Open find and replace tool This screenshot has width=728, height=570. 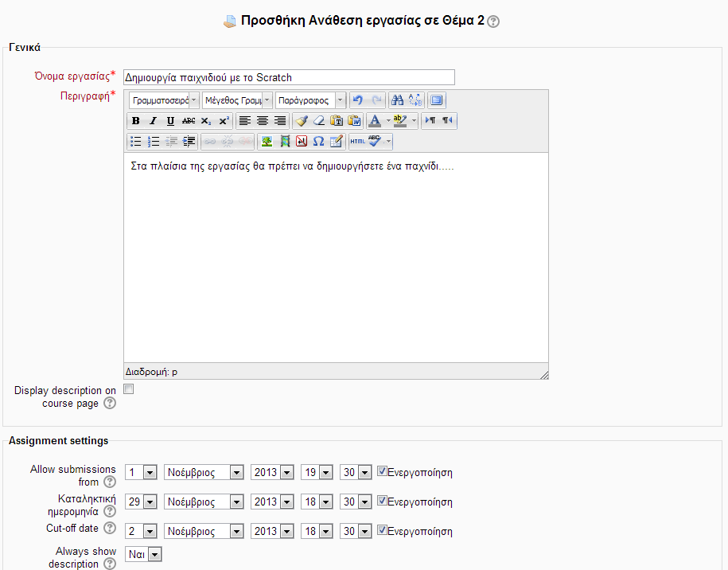pos(415,100)
